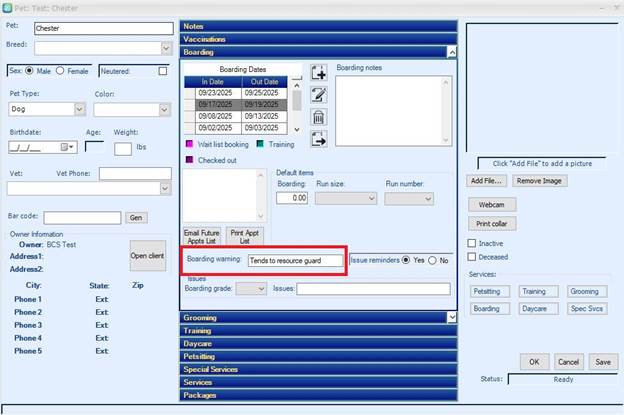Click the Open client button
Screen dimensions: 624x415
coord(148,256)
